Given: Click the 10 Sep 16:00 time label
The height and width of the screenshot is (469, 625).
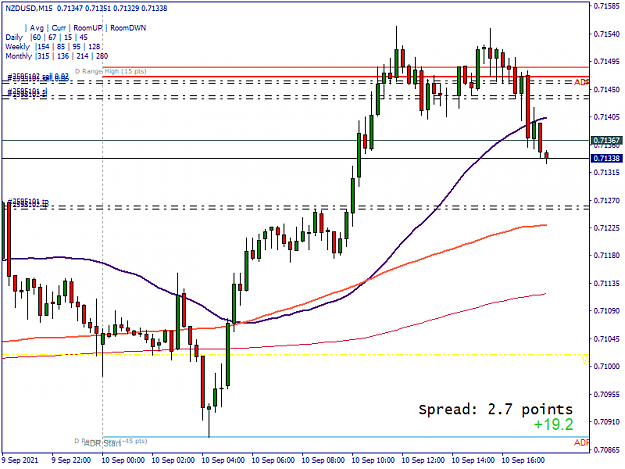Looking at the screenshot, I should [x=523, y=460].
